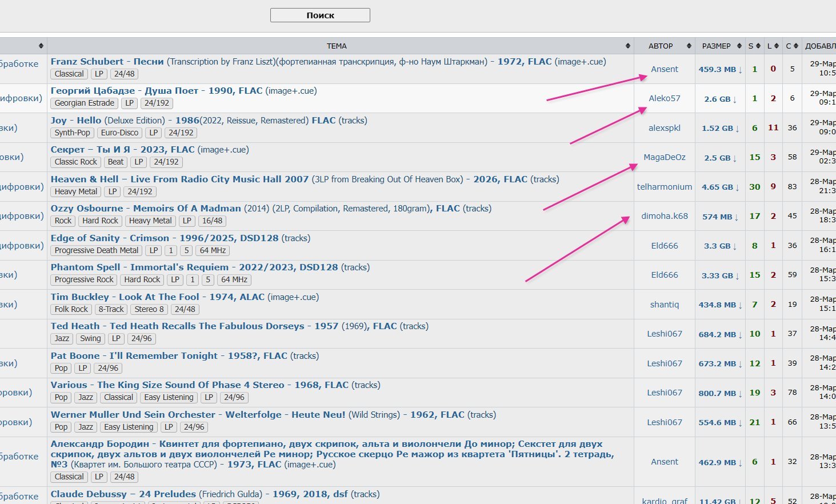Open Heaven & Hell Live From Radio City topic
Viewport: 836px width, 504px height.
click(179, 179)
